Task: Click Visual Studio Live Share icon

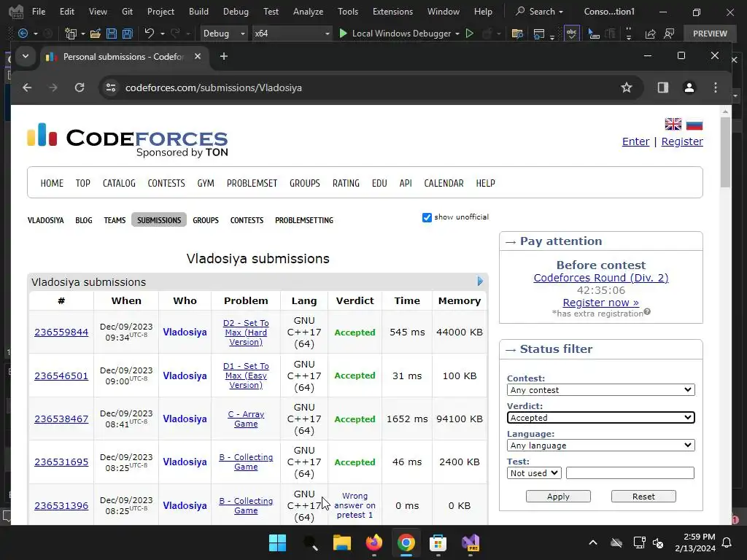Action: 650,34
